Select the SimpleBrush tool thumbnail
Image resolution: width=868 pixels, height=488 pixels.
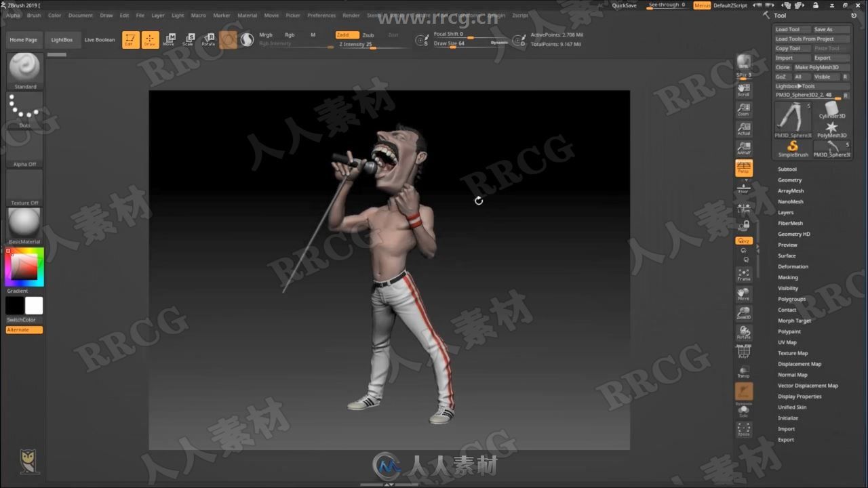pos(793,148)
